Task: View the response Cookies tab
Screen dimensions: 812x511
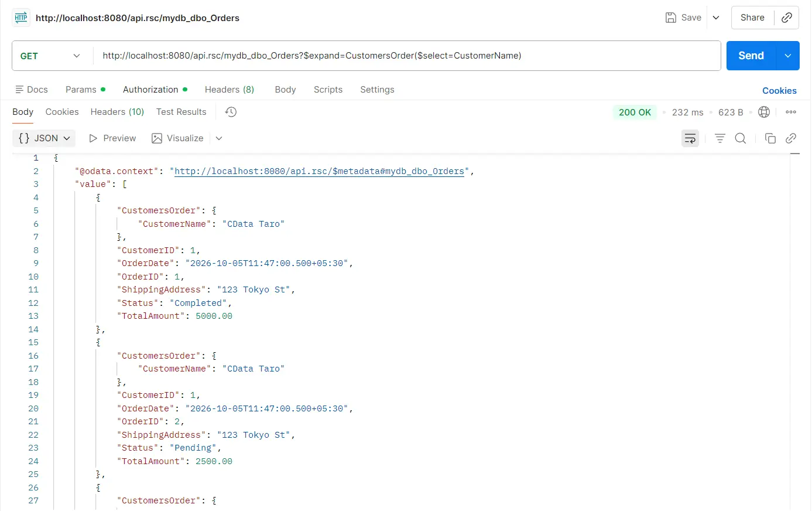Action: [62, 112]
